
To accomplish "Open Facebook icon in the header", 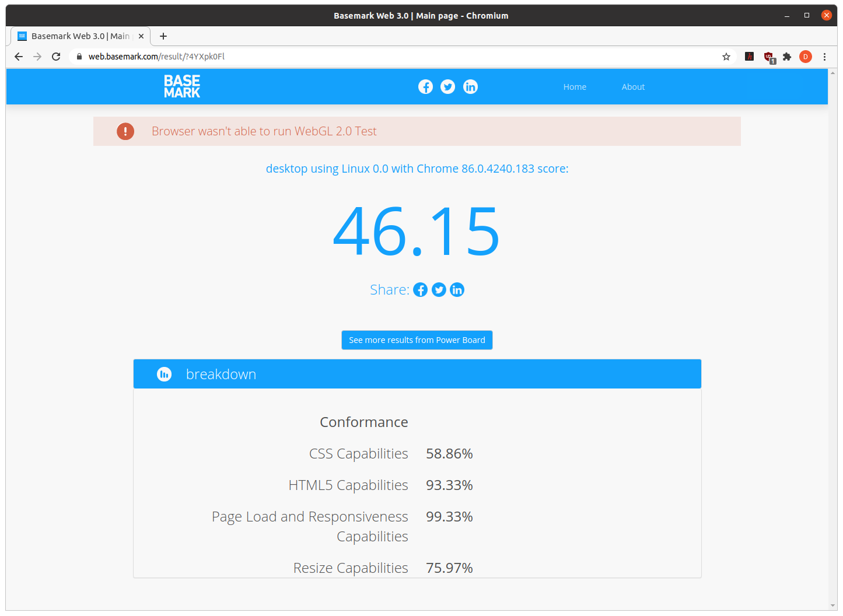I will point(426,87).
